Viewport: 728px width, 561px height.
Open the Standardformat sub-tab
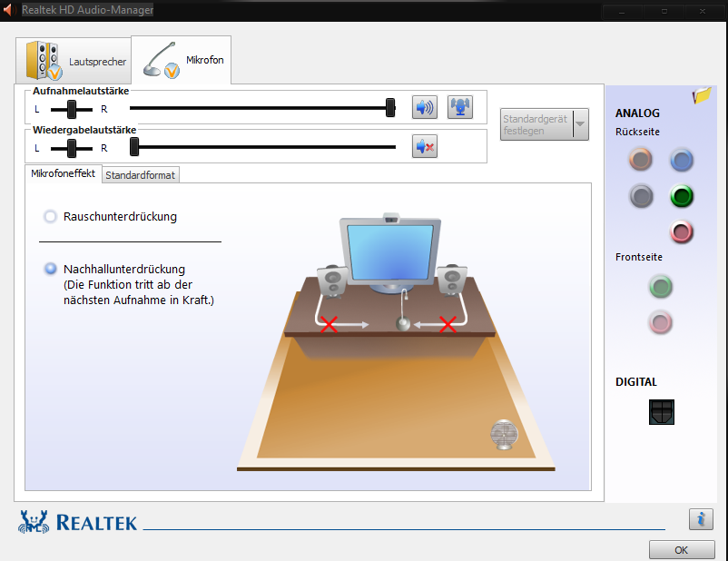140,175
